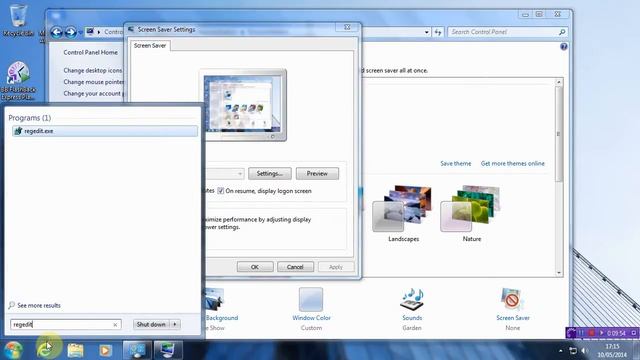640x360 pixels.
Task: Toggle On resume, display logon screen
Action: tap(221, 191)
